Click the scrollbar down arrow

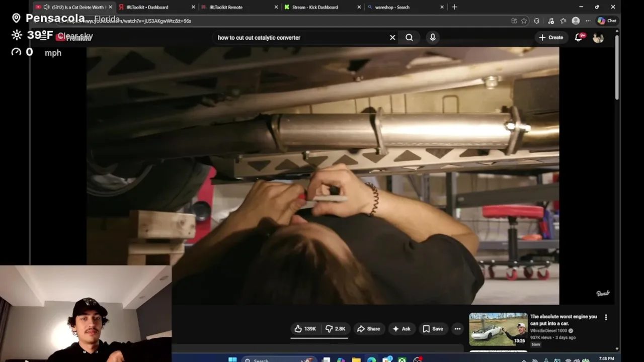[x=617, y=348]
